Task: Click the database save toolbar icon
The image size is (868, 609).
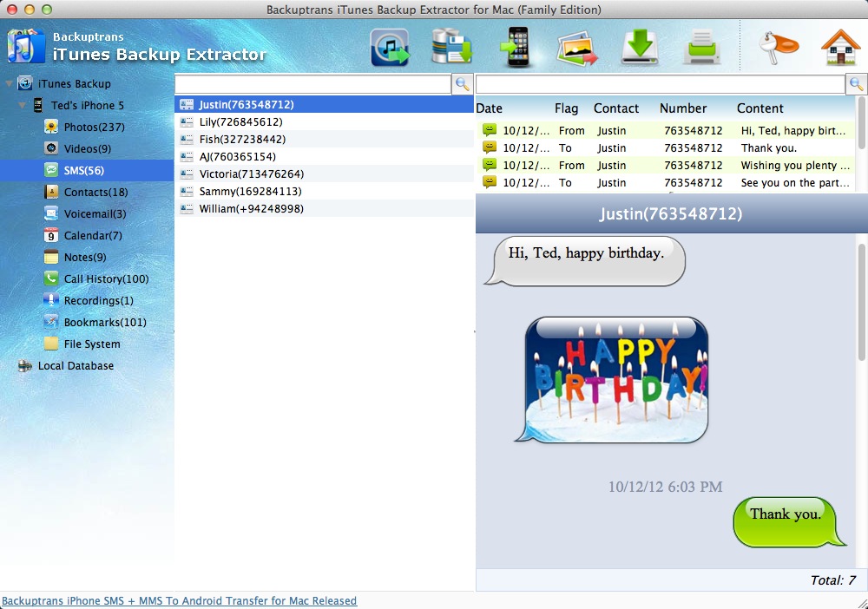Action: tap(451, 47)
